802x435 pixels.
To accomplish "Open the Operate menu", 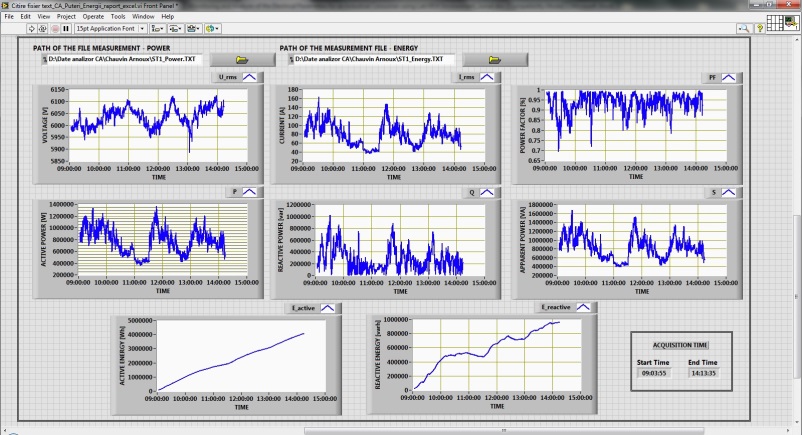I will tap(91, 17).
